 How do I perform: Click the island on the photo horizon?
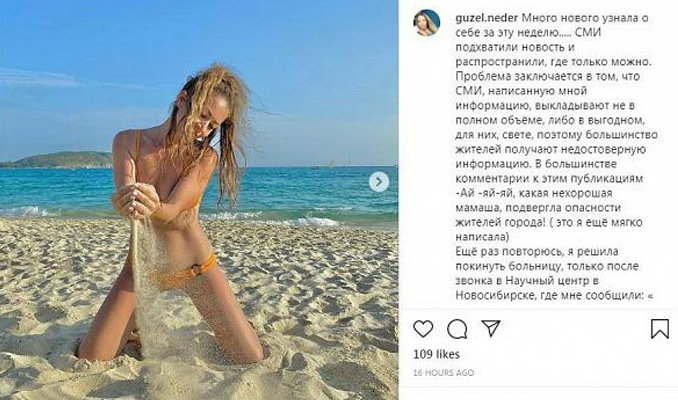[56, 159]
